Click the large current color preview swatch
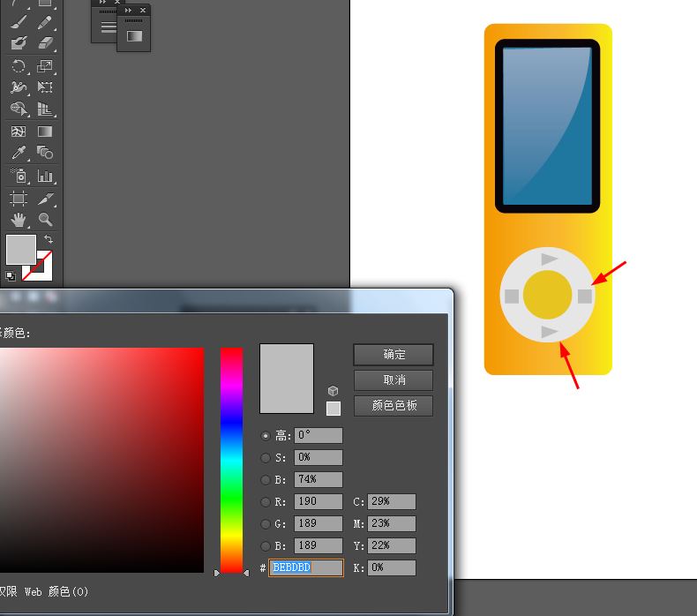Image resolution: width=697 pixels, height=616 pixels. [287, 379]
